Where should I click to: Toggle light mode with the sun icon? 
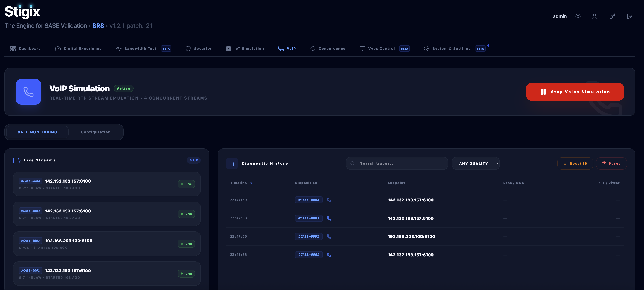[578, 16]
